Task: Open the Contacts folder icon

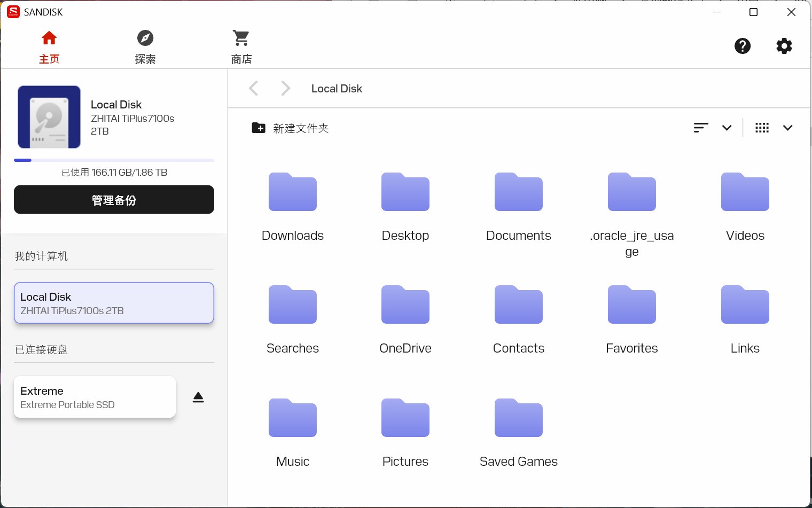Action: click(x=519, y=304)
